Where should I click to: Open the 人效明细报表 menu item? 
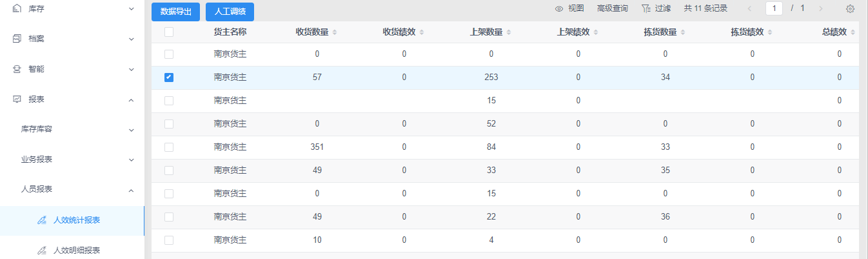pyautogui.click(x=72, y=250)
